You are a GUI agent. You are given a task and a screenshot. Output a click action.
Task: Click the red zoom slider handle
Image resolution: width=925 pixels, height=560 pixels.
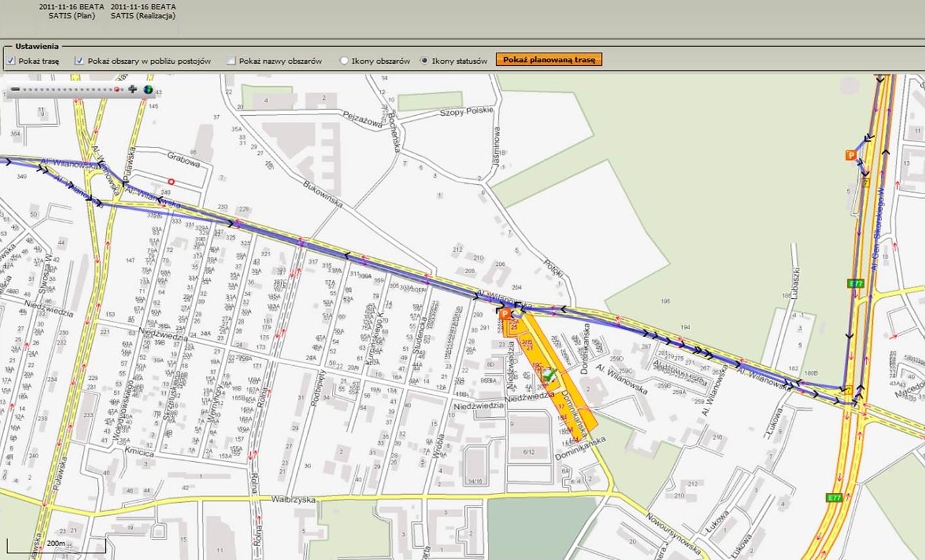point(118,89)
